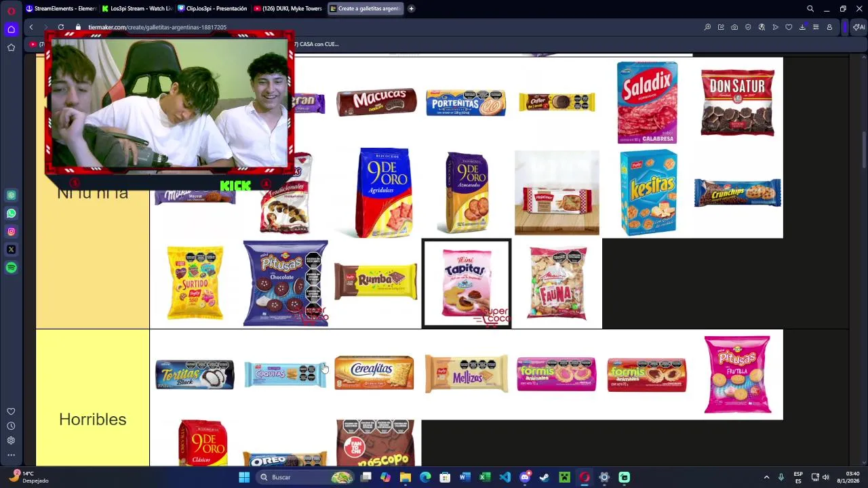Open the Windows Start menu
Image resolution: width=868 pixels, height=488 pixels.
point(244,477)
